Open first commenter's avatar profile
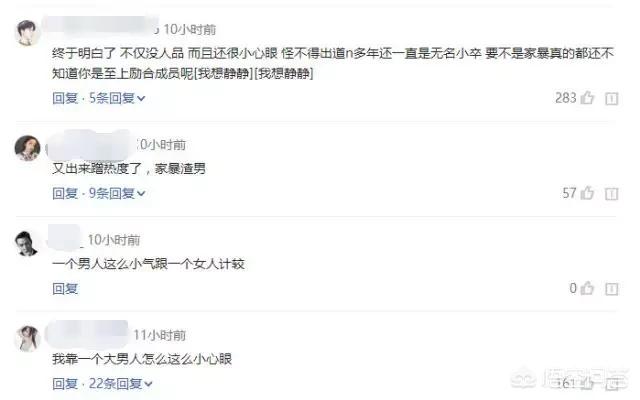Screen dimensions: 640x400 pos(27,33)
